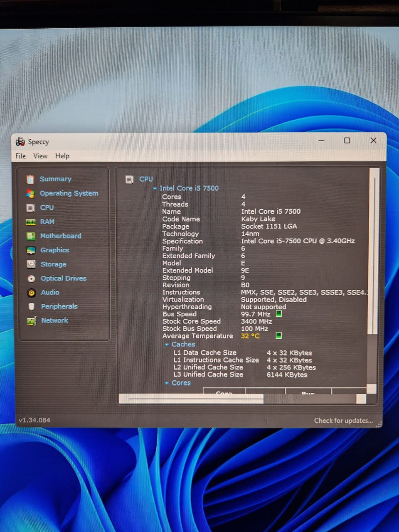399x532 pixels.
Task: Click the Code Name value "Kaby Lake"
Action: (x=258, y=219)
